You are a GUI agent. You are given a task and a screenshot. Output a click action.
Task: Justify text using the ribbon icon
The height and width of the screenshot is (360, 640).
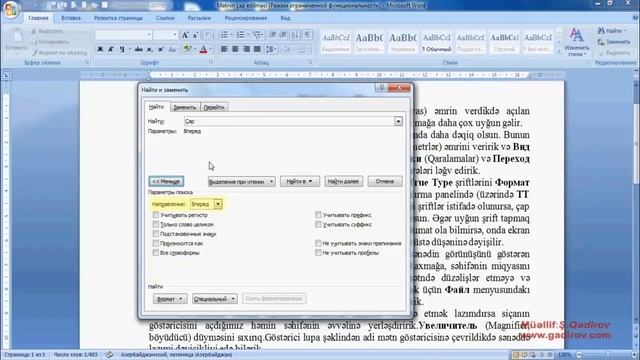[257, 49]
